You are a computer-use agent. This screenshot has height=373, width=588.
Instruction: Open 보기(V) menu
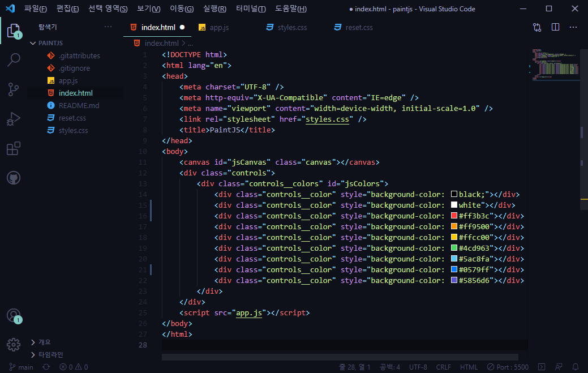point(148,8)
